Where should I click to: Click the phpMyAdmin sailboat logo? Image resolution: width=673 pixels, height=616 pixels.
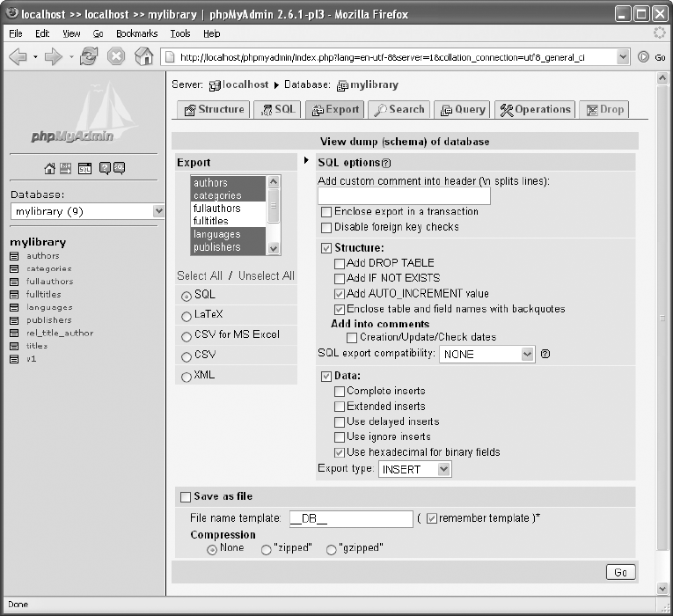click(86, 113)
